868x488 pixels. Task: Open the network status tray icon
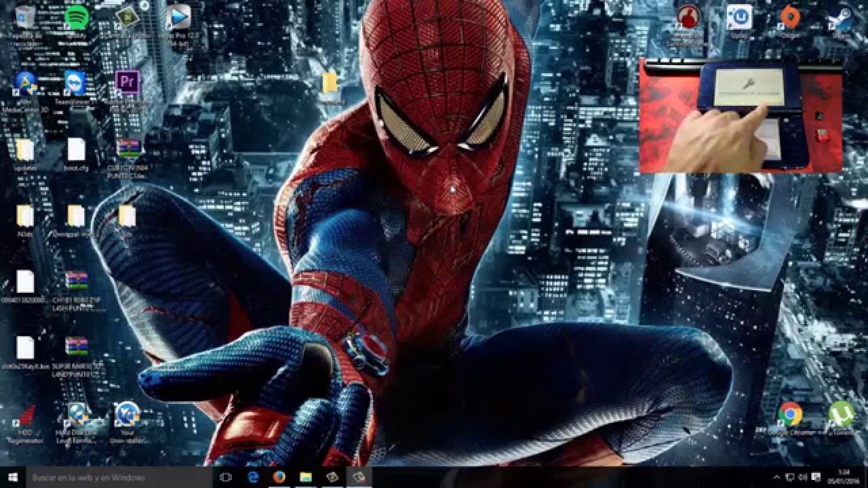click(x=791, y=477)
